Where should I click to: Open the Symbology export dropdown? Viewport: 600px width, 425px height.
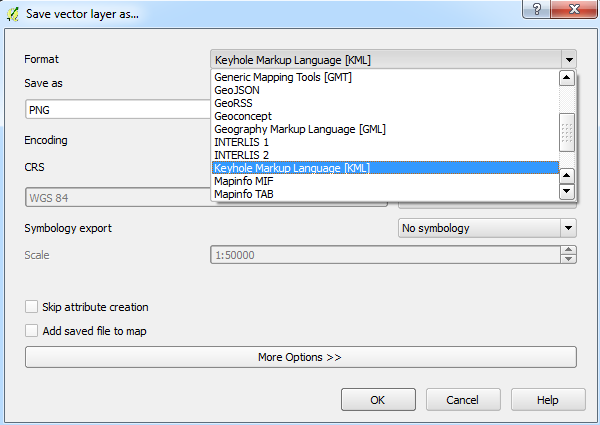[x=487, y=228]
